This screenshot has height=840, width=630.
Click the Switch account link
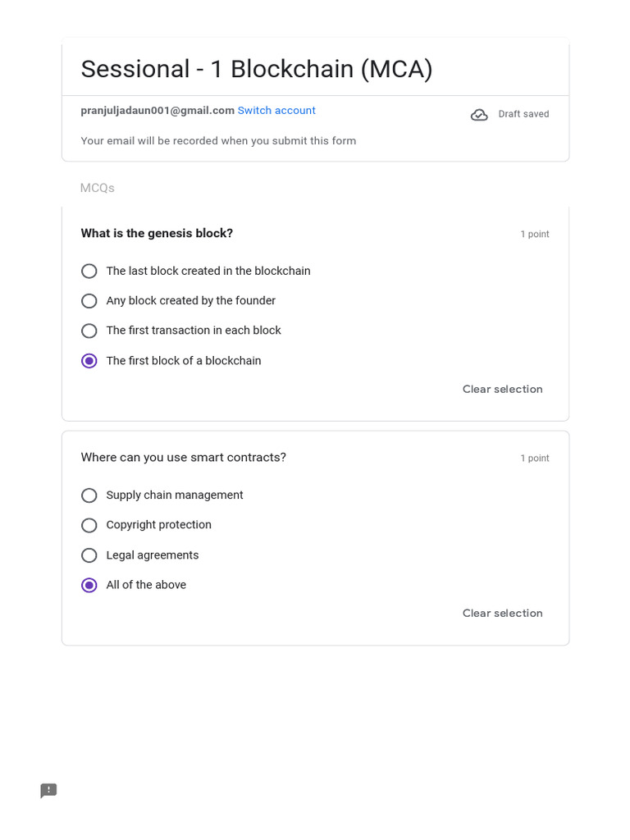(276, 111)
